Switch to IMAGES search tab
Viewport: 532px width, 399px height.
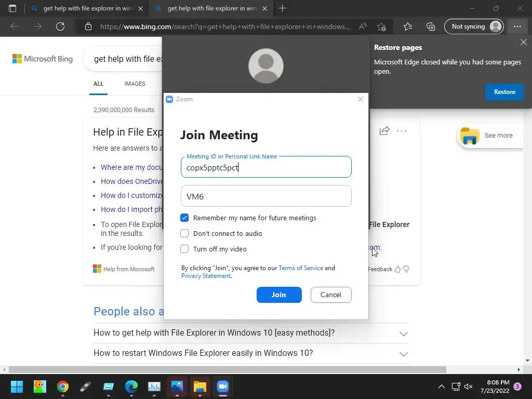(x=135, y=84)
